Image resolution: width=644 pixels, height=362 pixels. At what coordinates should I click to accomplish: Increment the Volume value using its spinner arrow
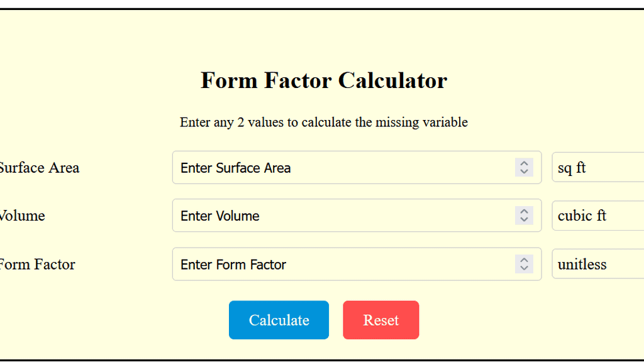pos(524,212)
